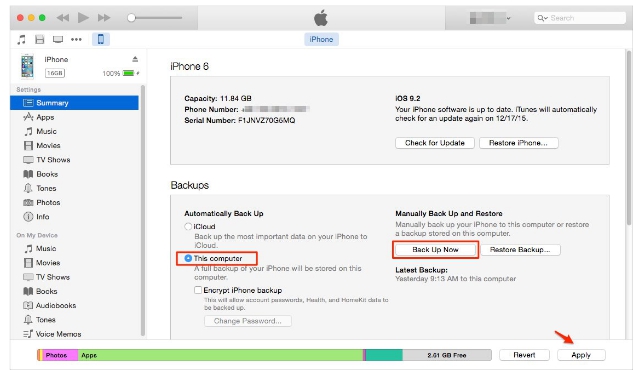Click the Search field

[x=580, y=18]
